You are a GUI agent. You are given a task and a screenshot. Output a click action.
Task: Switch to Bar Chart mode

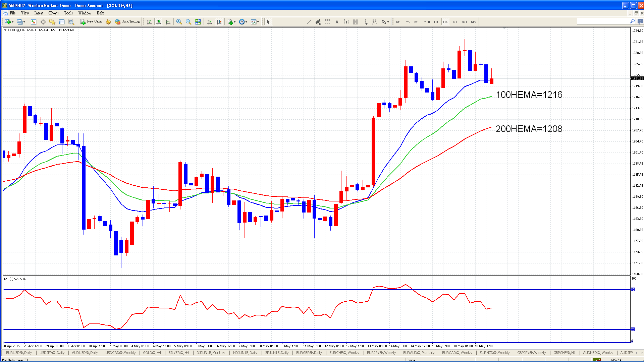pos(149,22)
